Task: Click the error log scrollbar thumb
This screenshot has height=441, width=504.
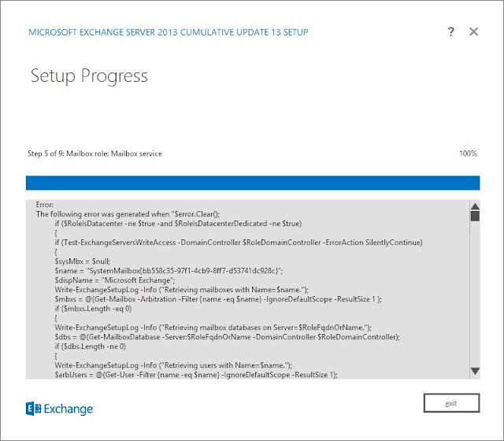Action: (x=475, y=216)
